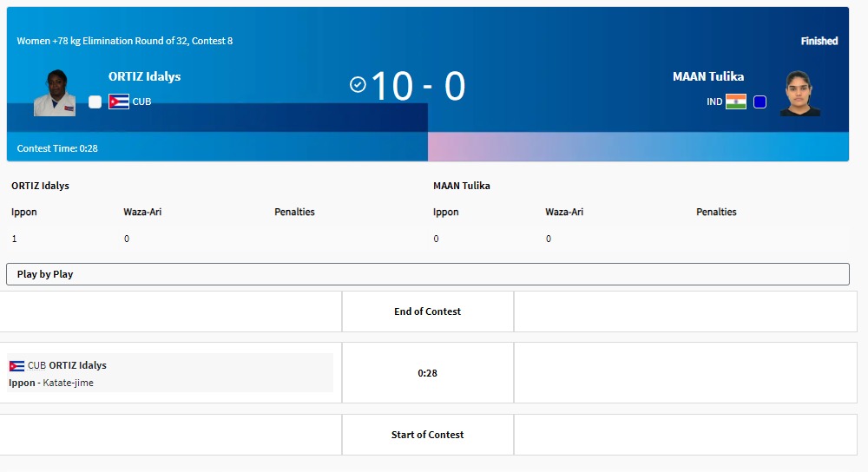The height and width of the screenshot is (472, 868).
Task: Click the End of Contest row
Action: (x=427, y=311)
